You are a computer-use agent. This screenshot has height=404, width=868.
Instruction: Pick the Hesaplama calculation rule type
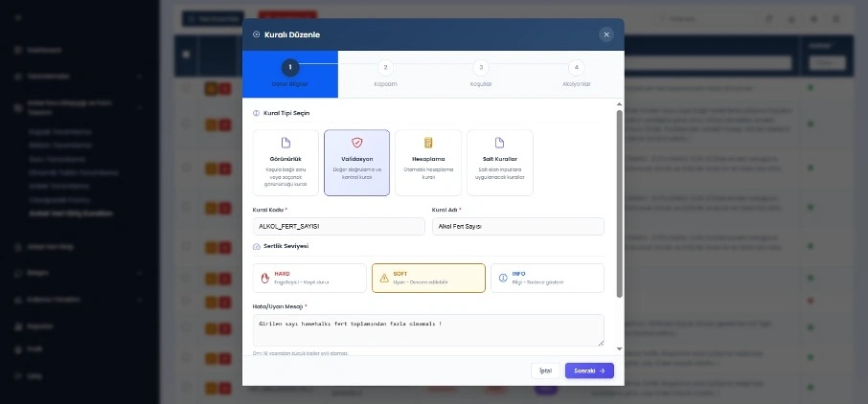click(427, 162)
